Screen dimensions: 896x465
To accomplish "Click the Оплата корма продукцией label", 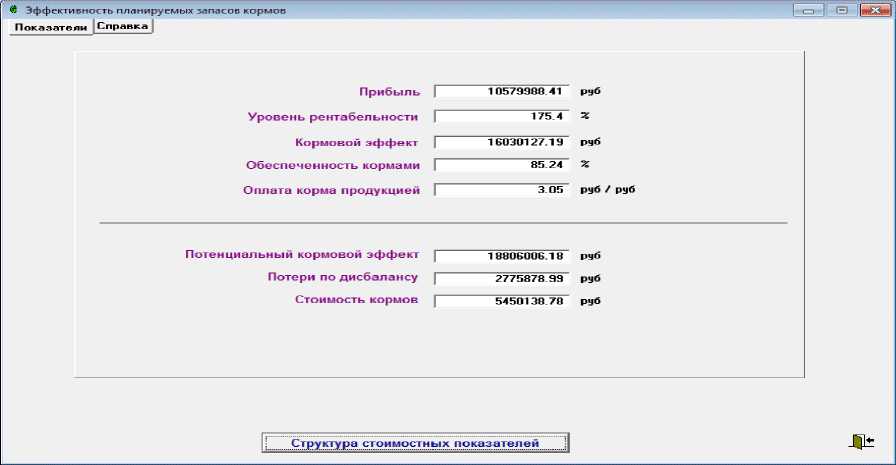I will (x=331, y=190).
